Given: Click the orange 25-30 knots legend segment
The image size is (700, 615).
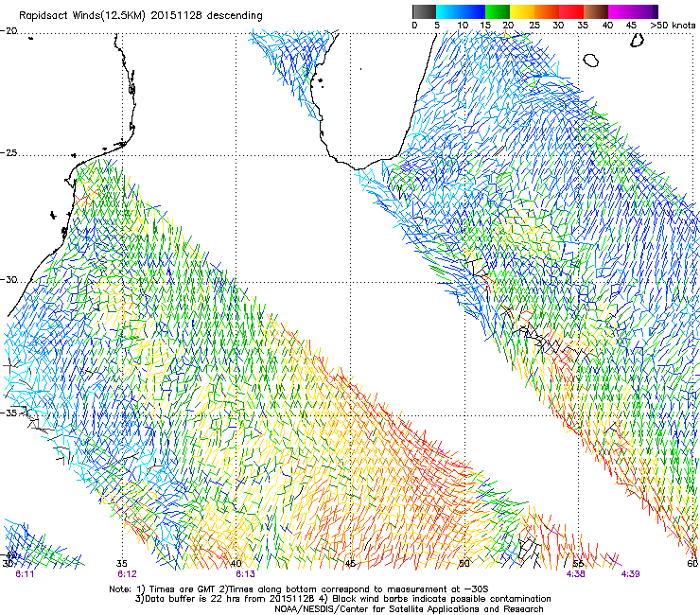Looking at the screenshot, I should (x=547, y=11).
